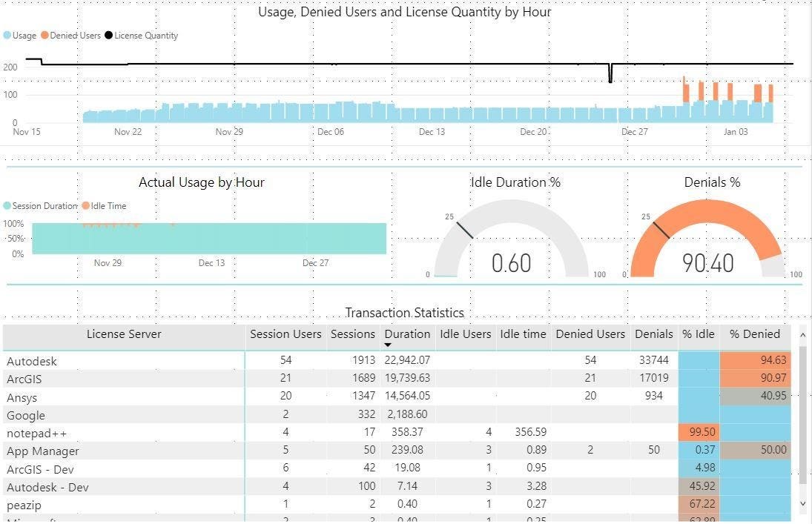Sort rows using the License Server header

pyautogui.click(x=124, y=334)
